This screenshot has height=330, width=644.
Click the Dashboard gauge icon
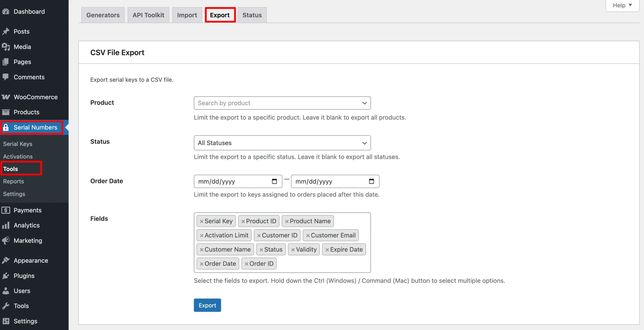click(6, 11)
